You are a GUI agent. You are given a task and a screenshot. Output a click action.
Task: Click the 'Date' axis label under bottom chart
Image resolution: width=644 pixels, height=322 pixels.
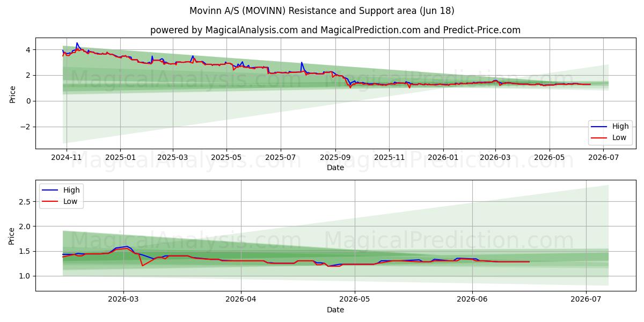pos(335,310)
